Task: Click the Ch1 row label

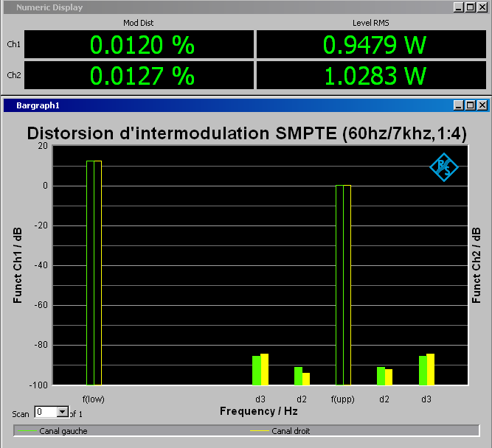Action: (13, 44)
